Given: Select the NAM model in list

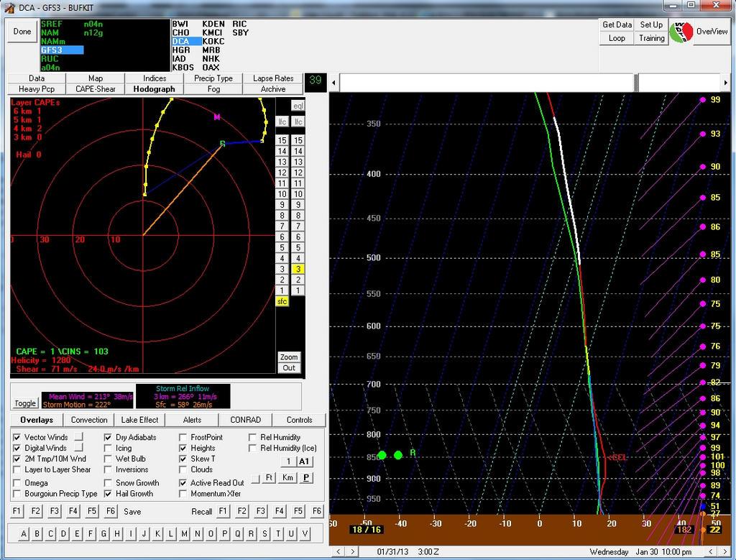Looking at the screenshot, I should click(x=50, y=32).
